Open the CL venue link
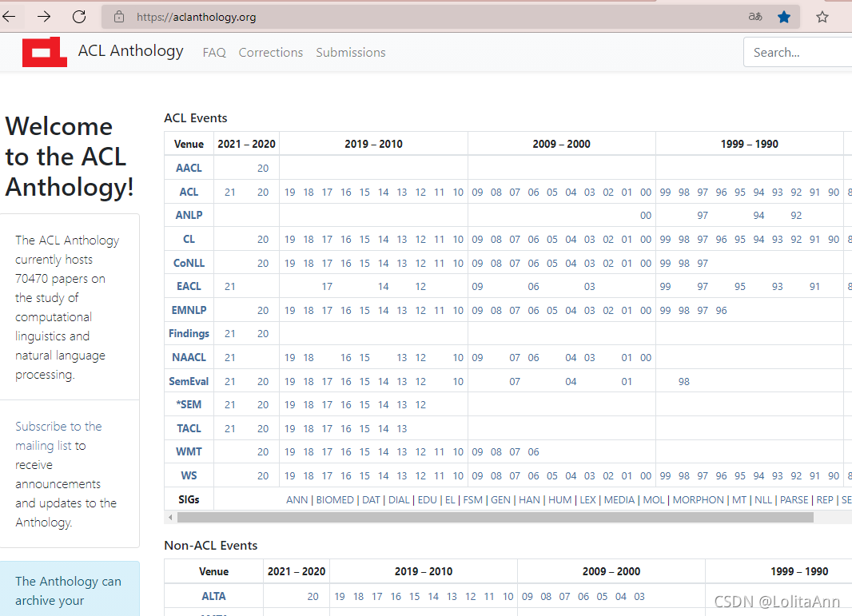852x616 pixels. 189,239
